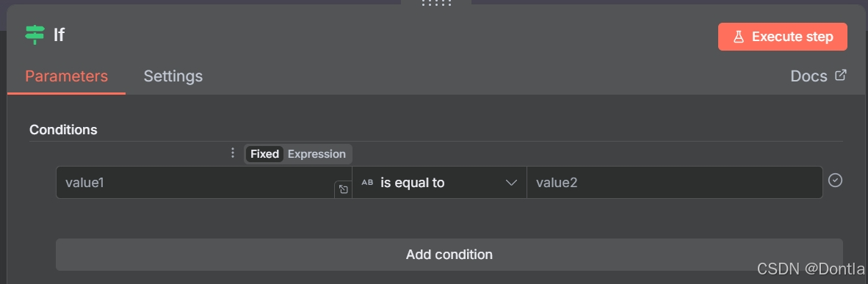Screen dimensions: 868x284
Task: Expand the operator list via chevron arrow
Action: 512,183
